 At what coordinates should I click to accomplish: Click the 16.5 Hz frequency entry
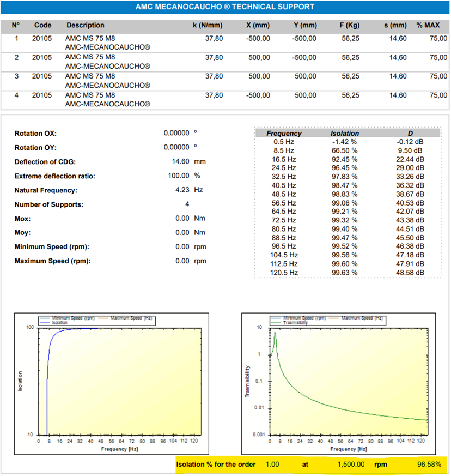pyautogui.click(x=284, y=159)
